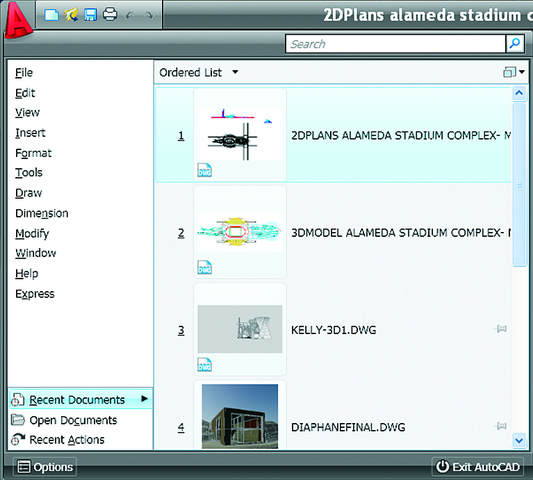533x480 pixels.
Task: Click DWG icon under 3DMODEL thumbnail
Action: (x=205, y=267)
